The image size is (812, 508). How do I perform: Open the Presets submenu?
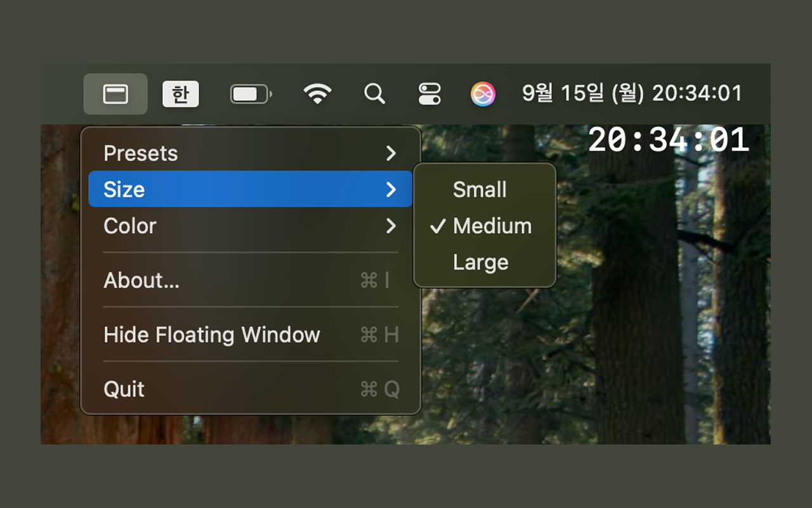pos(251,153)
